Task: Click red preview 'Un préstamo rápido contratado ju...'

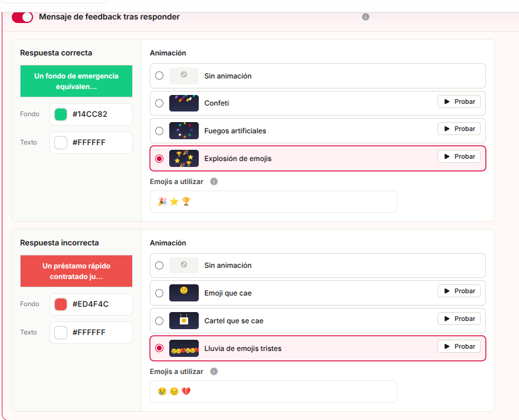Action: pos(77,271)
